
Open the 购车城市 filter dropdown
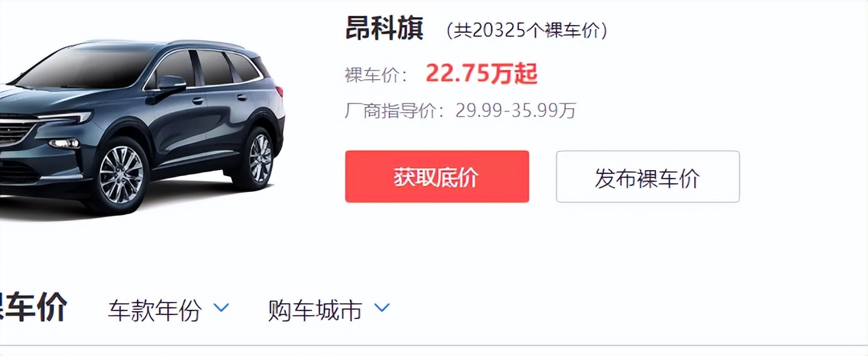[x=329, y=310]
